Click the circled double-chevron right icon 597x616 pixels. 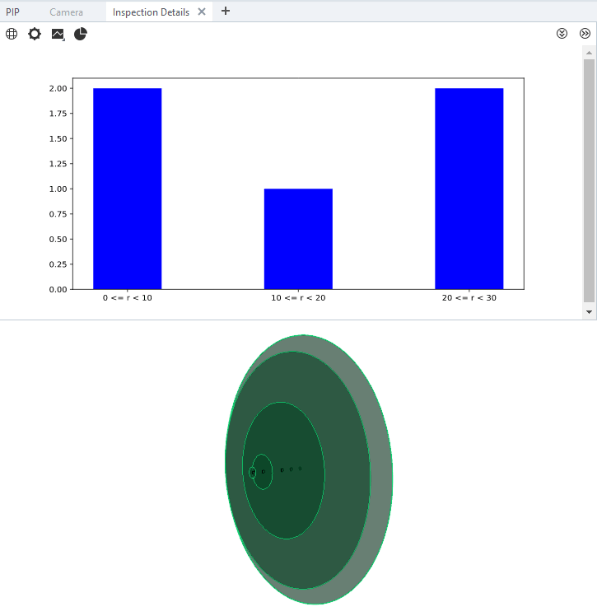click(585, 33)
